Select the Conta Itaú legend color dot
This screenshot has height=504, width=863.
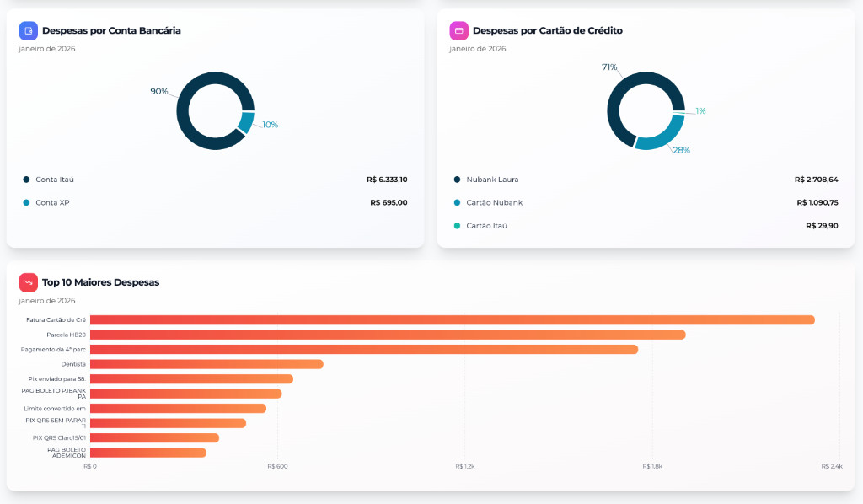[x=26, y=180]
